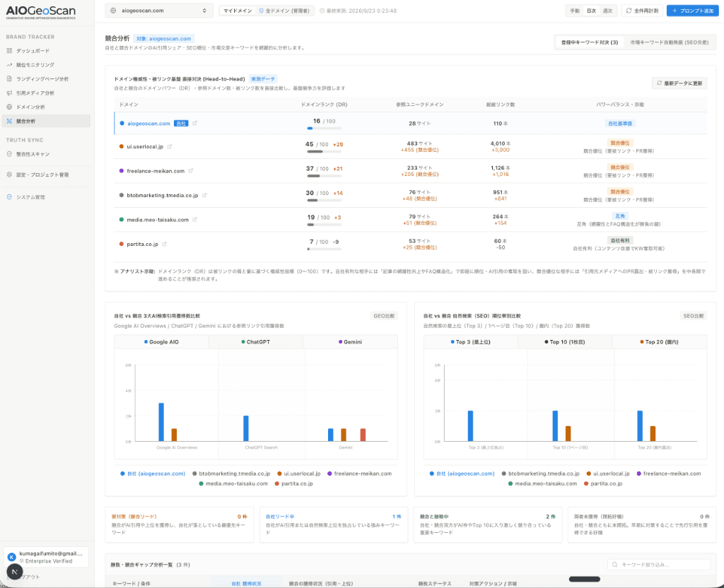The image size is (724, 588).
Task: Open ドメイン分析 globe icon
Action: pos(9,107)
